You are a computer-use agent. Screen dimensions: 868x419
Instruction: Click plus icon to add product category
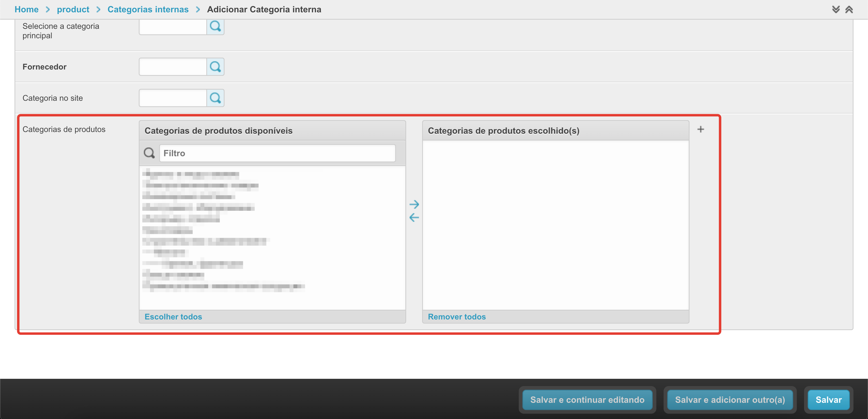point(701,129)
